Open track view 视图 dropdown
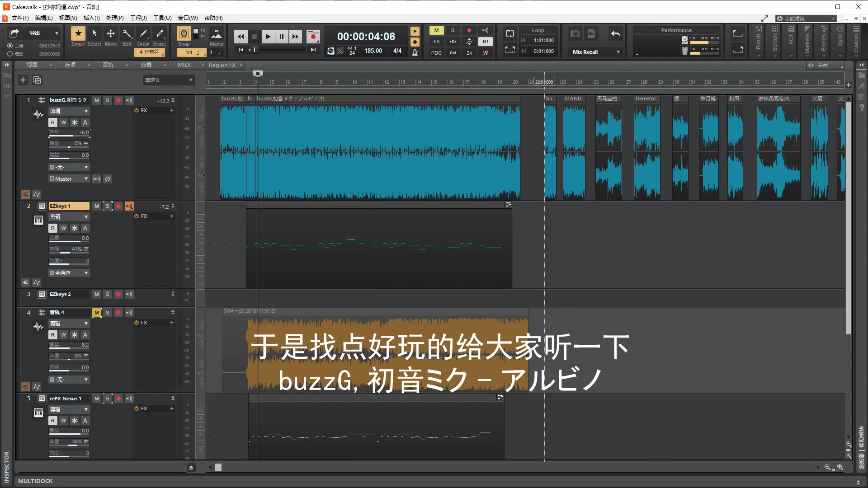Viewport: 868px width, 488px height. point(35,65)
